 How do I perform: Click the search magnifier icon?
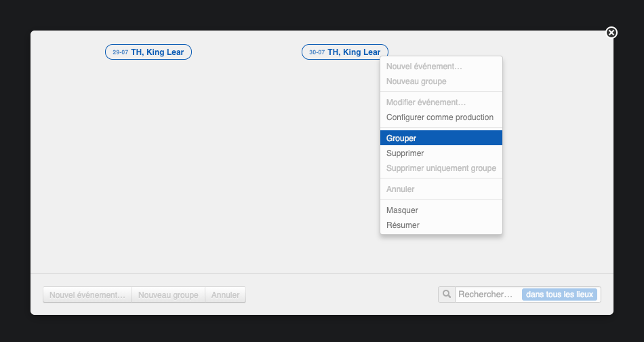click(x=447, y=294)
